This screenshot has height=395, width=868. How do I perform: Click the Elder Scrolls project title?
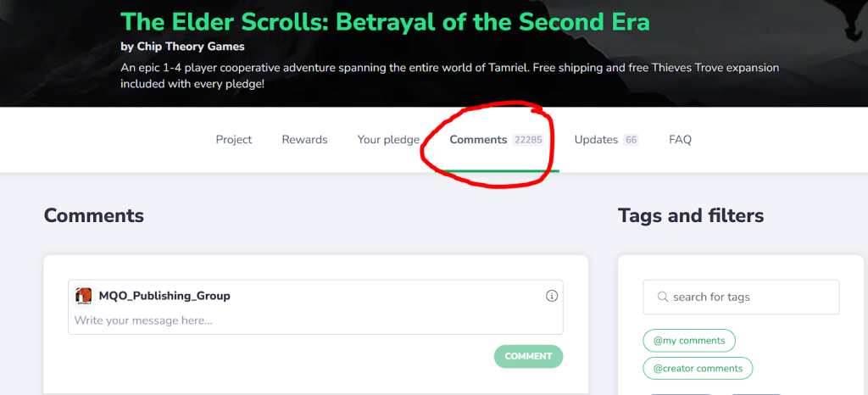click(x=385, y=20)
